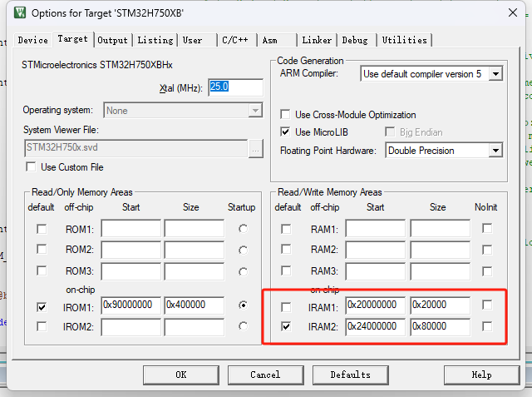Toggle the IROM1 default checkbox
The image size is (532, 397).
click(42, 307)
